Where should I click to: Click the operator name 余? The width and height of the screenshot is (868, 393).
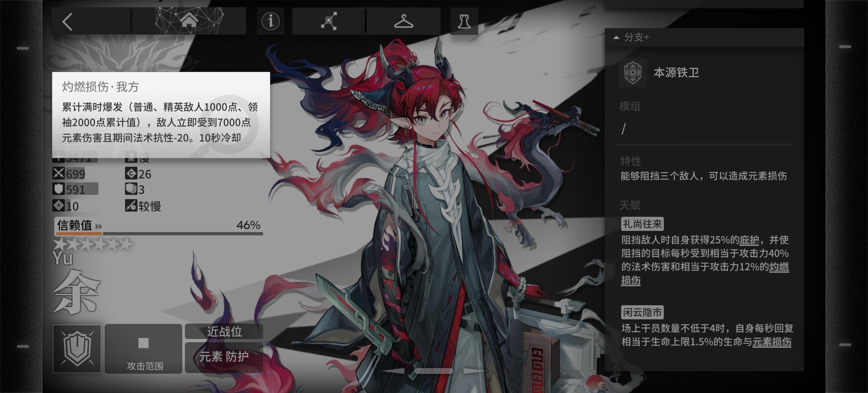click(x=78, y=292)
